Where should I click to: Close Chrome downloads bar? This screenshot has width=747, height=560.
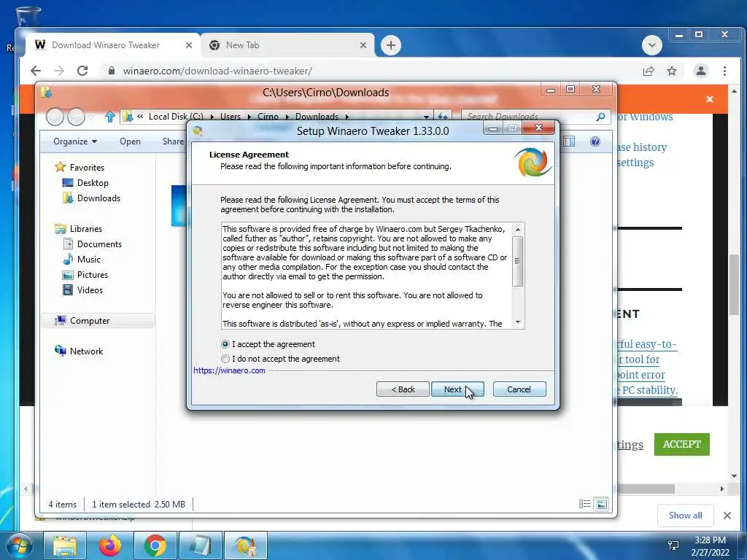coord(727,516)
